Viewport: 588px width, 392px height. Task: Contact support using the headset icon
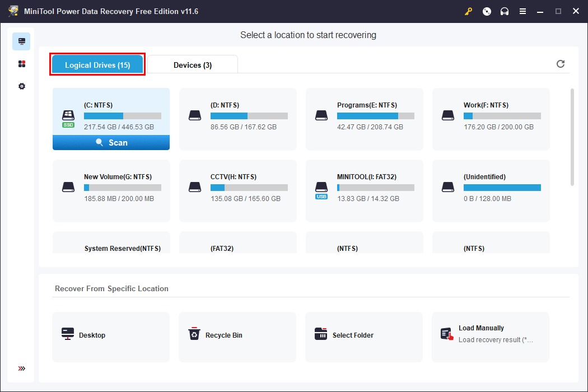(505, 11)
